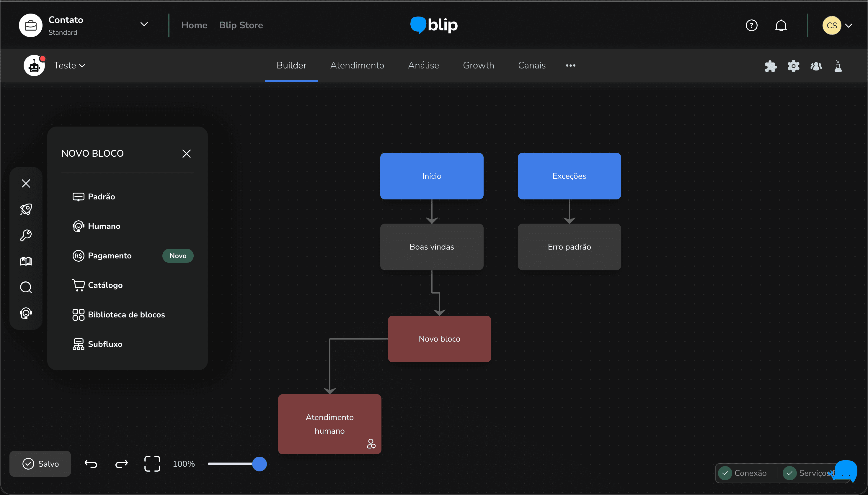Click the rocket publish icon in sidebar
Image resolution: width=868 pixels, height=495 pixels.
(26, 209)
